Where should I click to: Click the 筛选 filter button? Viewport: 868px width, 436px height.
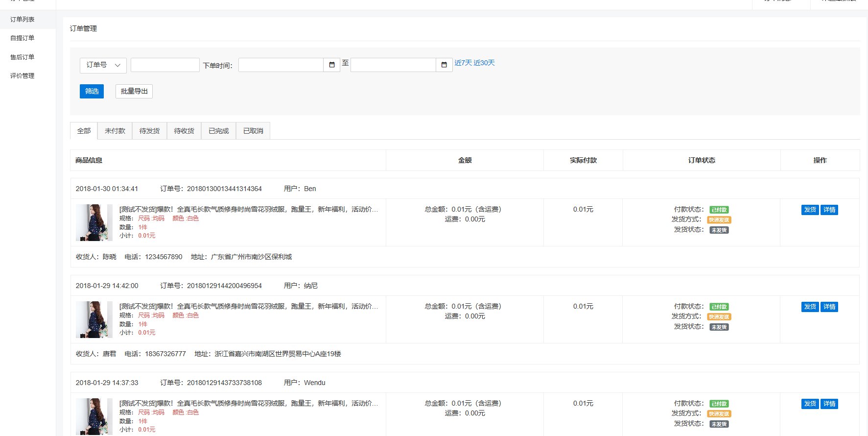(x=92, y=92)
